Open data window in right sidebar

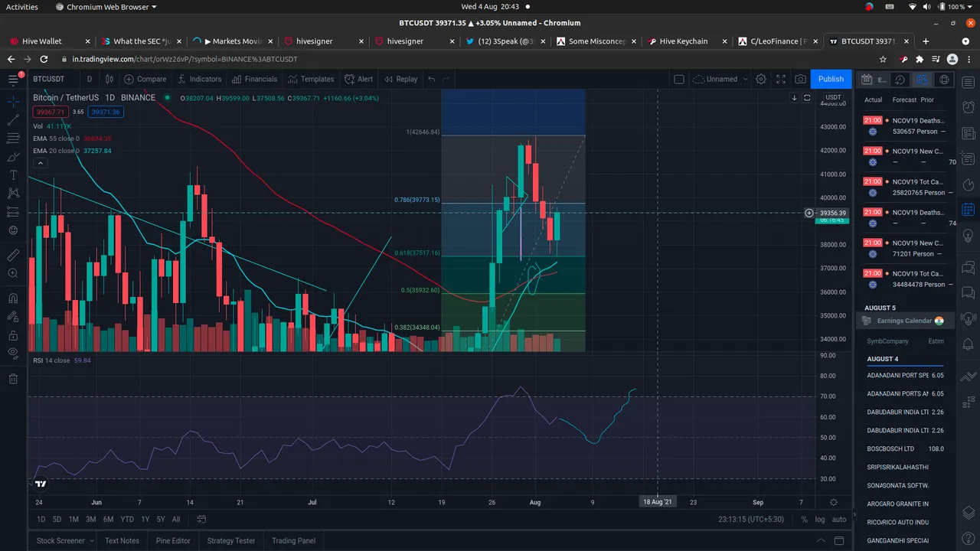(967, 158)
